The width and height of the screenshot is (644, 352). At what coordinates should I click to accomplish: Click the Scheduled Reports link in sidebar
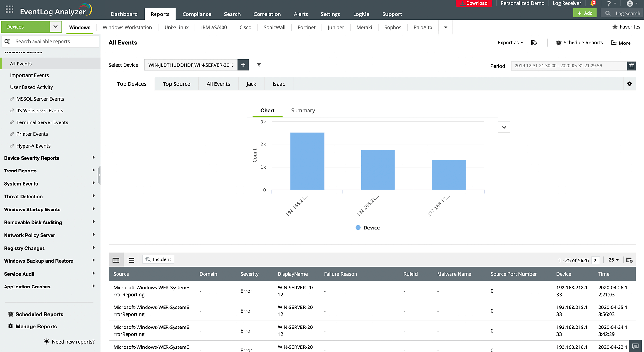click(x=40, y=314)
